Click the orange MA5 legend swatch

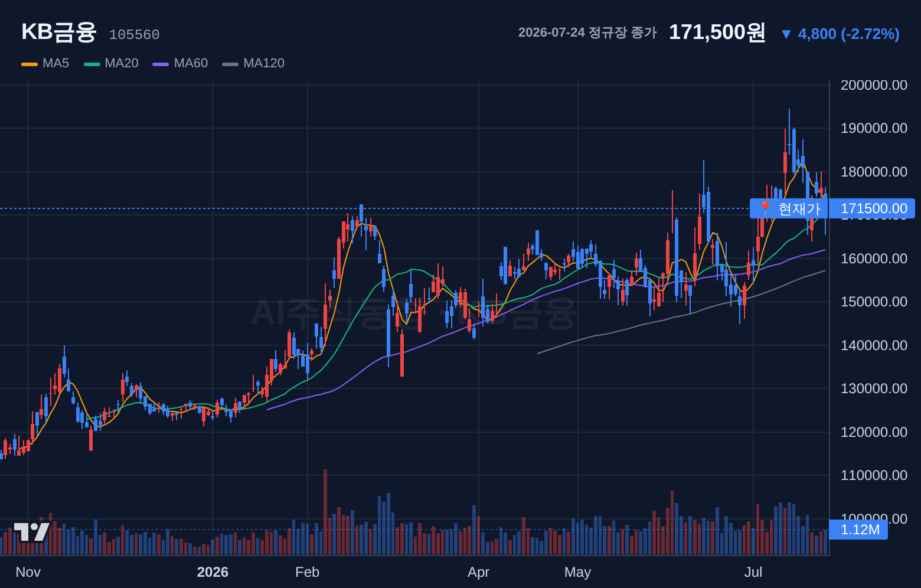coord(30,64)
